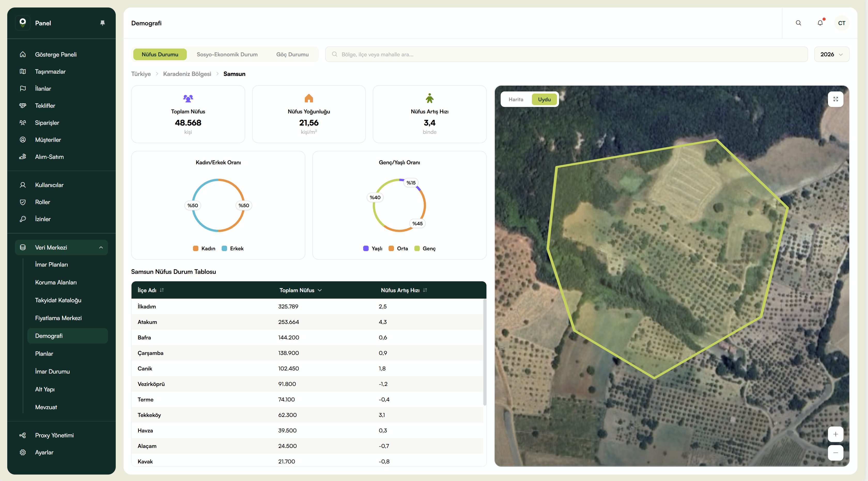Click the Siparişler people icon

point(22,123)
